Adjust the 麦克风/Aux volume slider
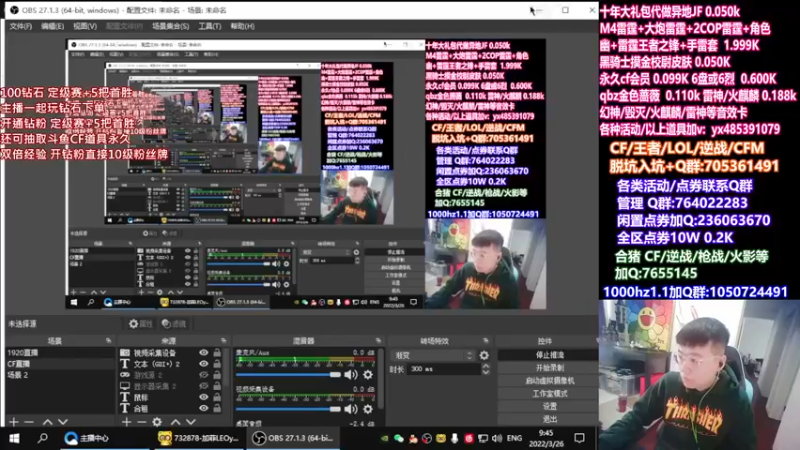The height and width of the screenshot is (450, 800). point(288,374)
